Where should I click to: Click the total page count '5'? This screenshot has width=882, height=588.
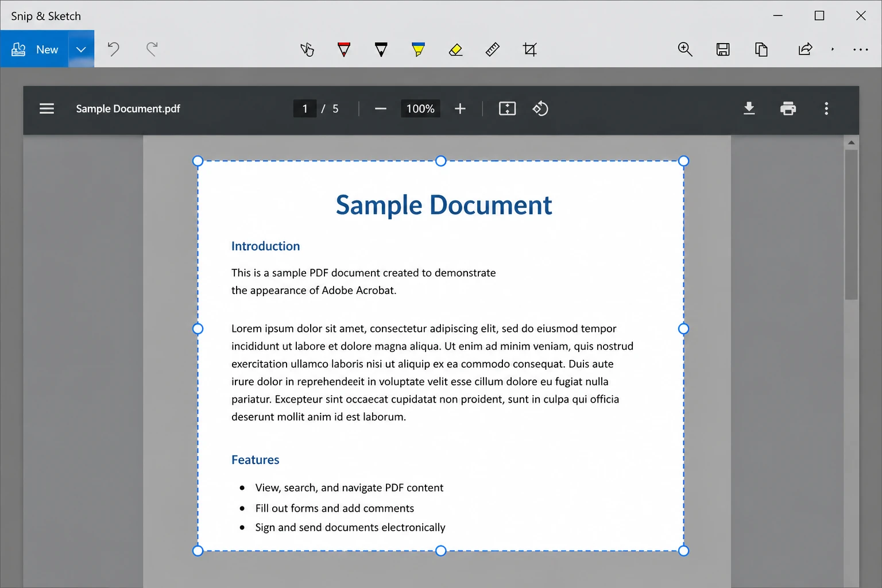335,109
